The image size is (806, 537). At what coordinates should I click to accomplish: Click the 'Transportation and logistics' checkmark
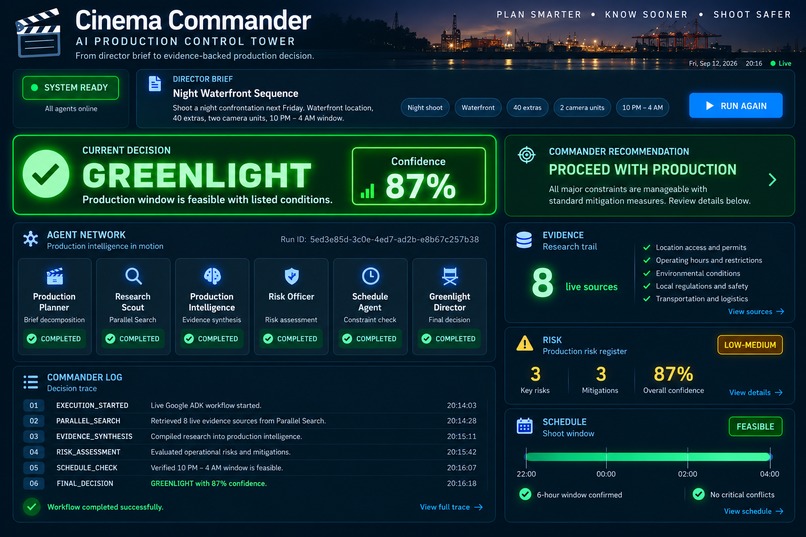tap(647, 299)
